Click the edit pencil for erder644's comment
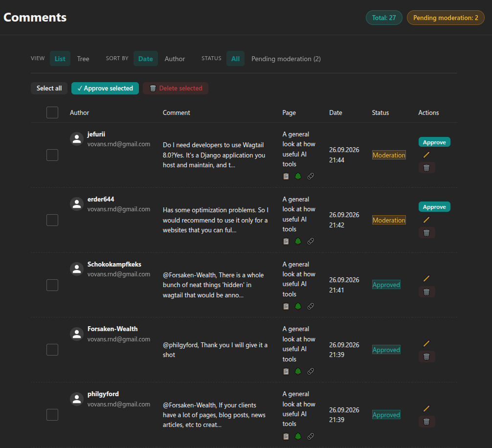The height and width of the screenshot is (448, 492). [426, 220]
